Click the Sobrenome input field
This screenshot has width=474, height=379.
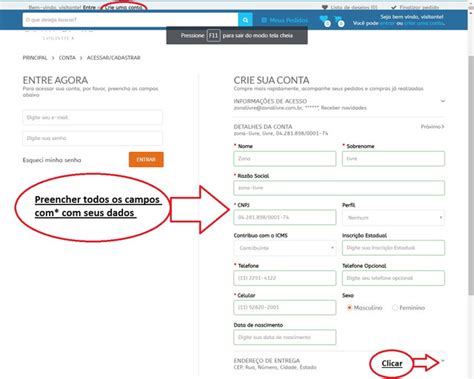pyautogui.click(x=393, y=159)
